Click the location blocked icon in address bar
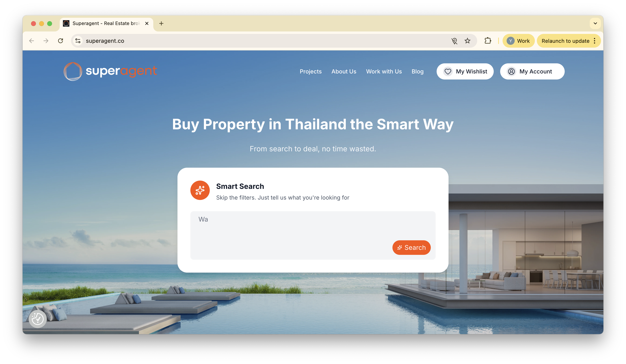The width and height of the screenshot is (626, 364). (454, 41)
